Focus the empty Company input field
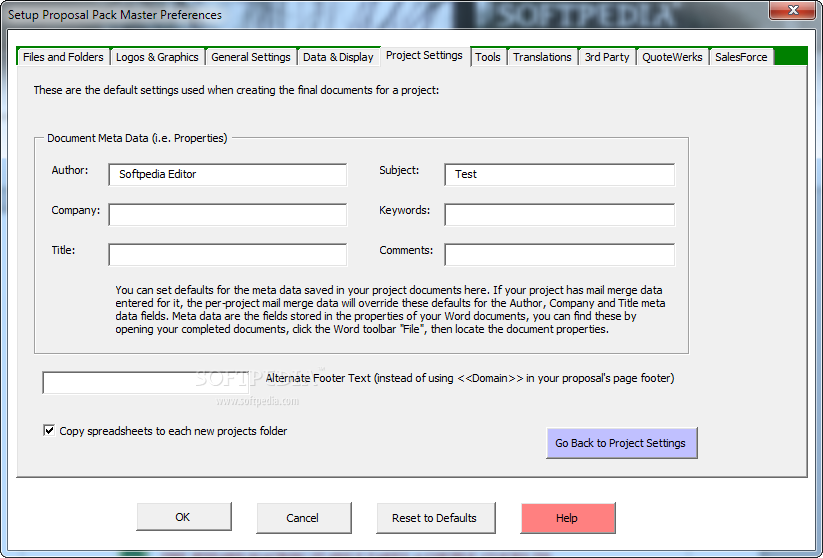Screen dimensions: 823x558 point(227,214)
